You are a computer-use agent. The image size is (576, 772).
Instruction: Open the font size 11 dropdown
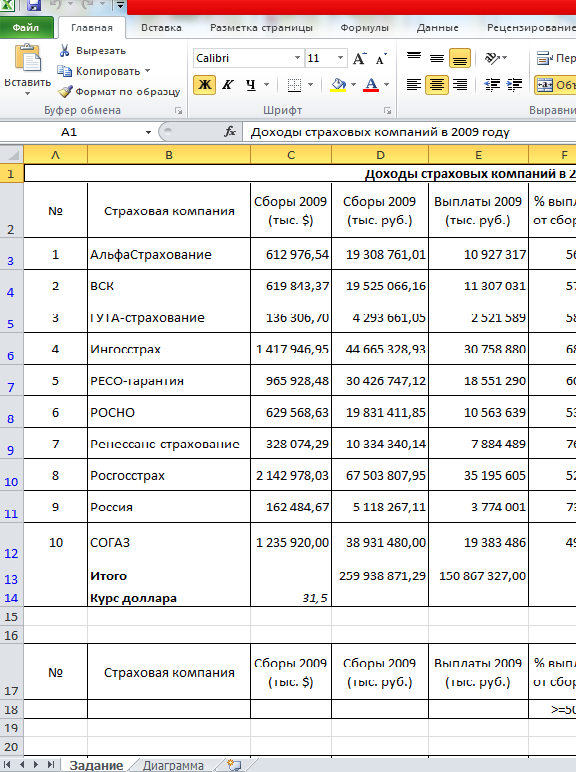(340, 58)
